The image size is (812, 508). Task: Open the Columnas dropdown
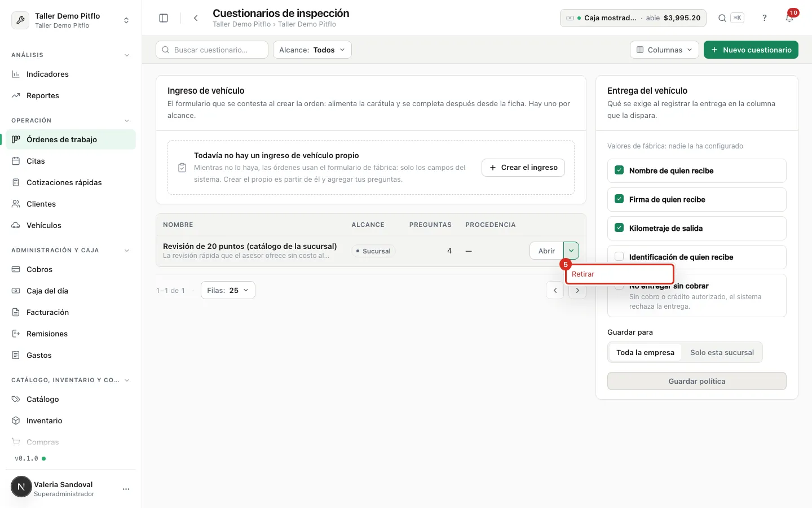coord(664,50)
